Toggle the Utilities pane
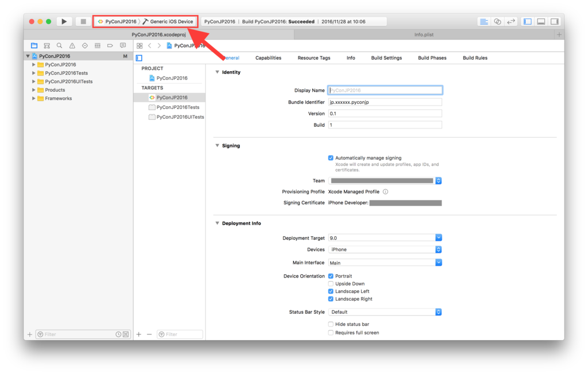 pos(555,22)
